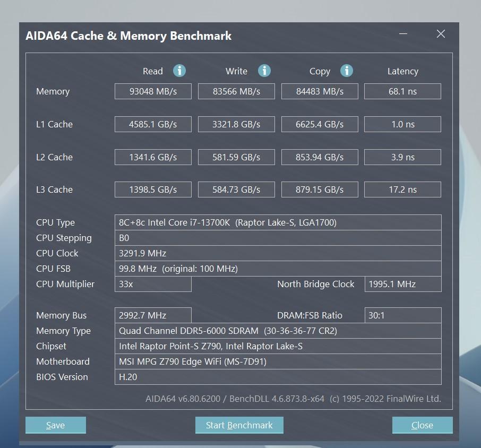481x448 pixels.
Task: Click the Motherboard field MSI MPG Z790 Edge
Action: (x=278, y=361)
